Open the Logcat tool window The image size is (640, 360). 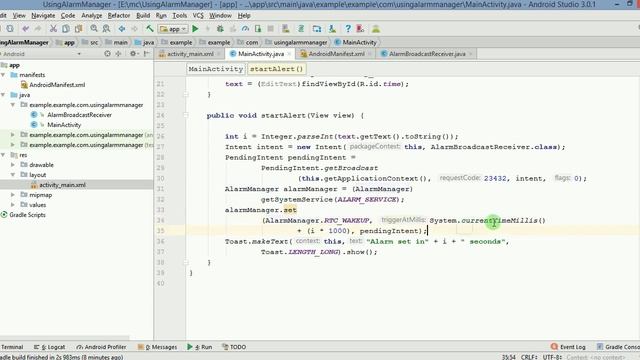coord(49,347)
